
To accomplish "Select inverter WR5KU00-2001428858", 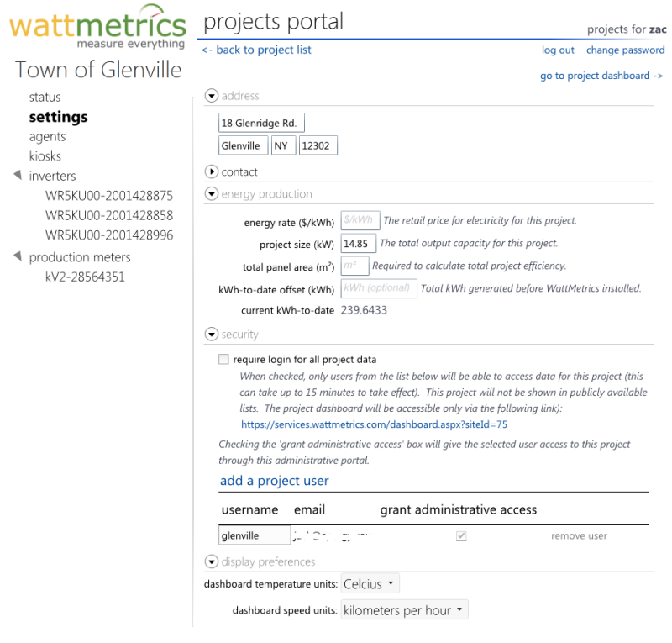I will click(x=109, y=215).
